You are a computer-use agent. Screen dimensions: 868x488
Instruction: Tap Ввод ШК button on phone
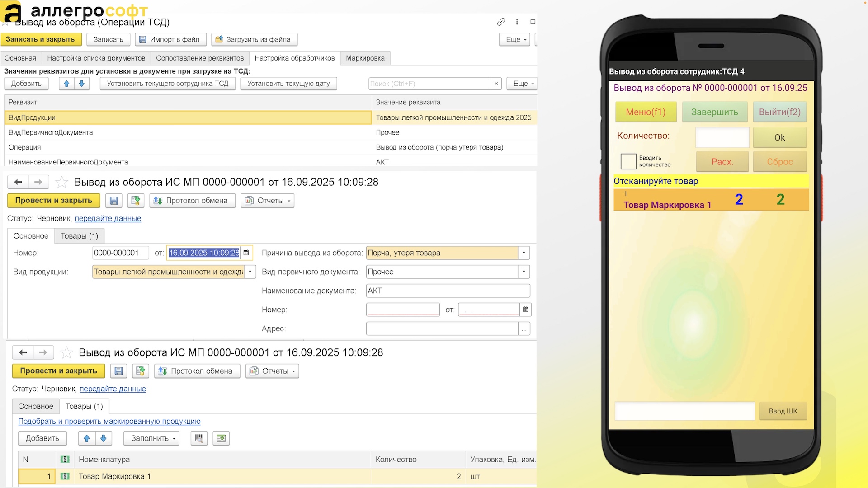[783, 411]
